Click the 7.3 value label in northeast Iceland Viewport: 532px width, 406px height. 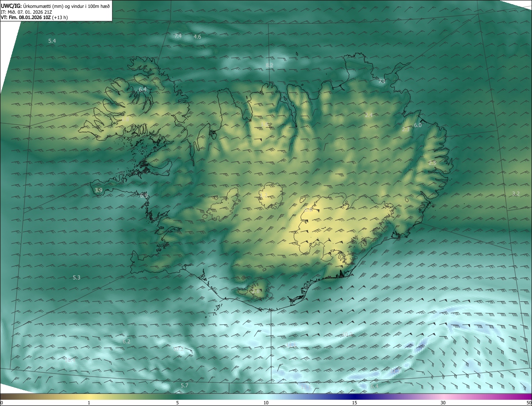(382, 81)
